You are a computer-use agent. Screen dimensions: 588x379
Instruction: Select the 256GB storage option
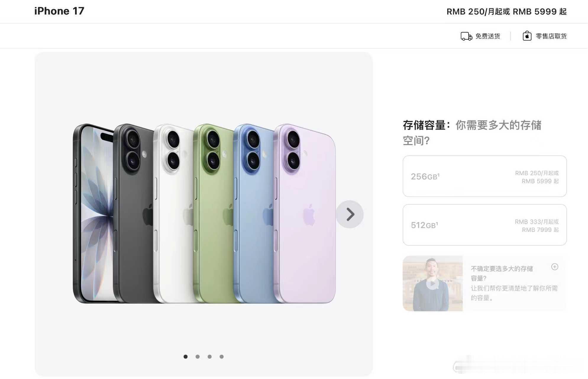[484, 176]
